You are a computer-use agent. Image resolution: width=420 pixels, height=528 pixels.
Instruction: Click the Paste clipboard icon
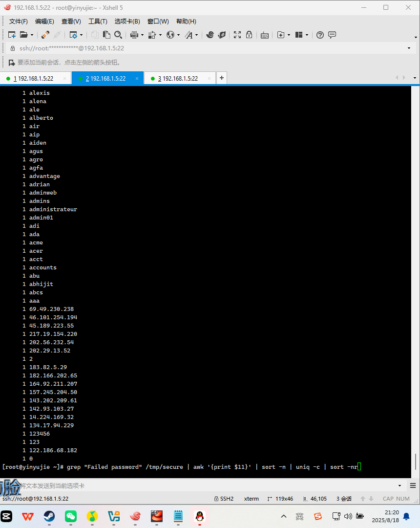[x=106, y=35]
